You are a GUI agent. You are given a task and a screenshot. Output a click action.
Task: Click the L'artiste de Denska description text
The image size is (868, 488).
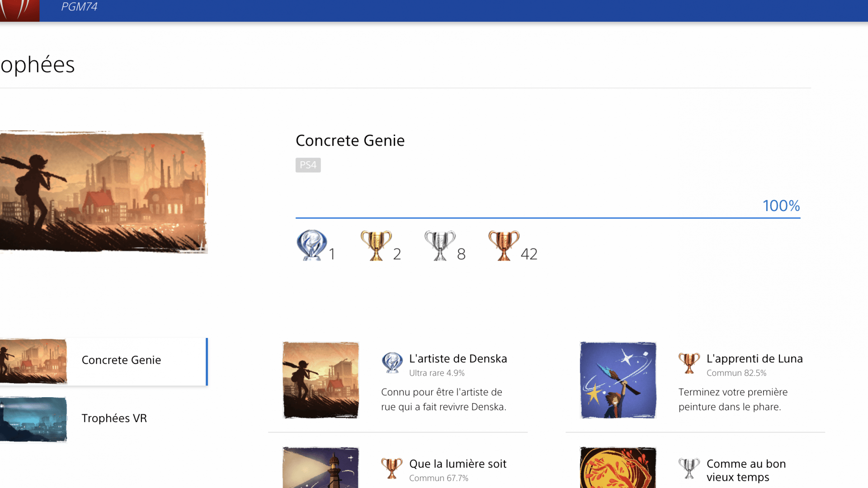[443, 399]
